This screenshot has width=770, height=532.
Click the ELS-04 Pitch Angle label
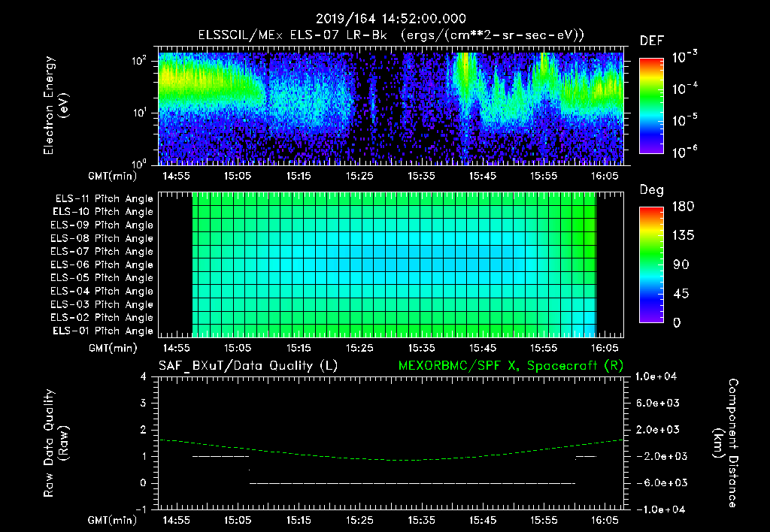102,291
